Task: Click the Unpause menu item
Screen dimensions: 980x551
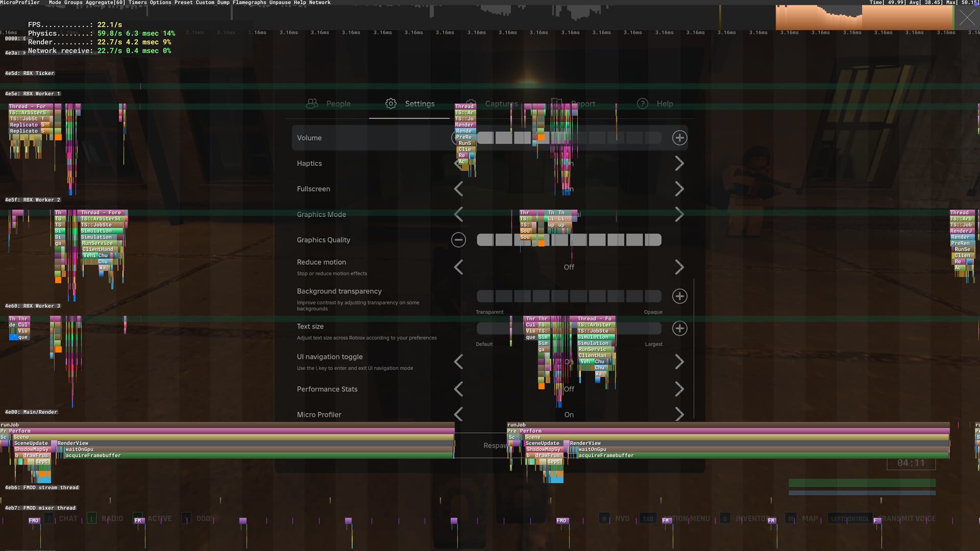Action: coord(280,3)
